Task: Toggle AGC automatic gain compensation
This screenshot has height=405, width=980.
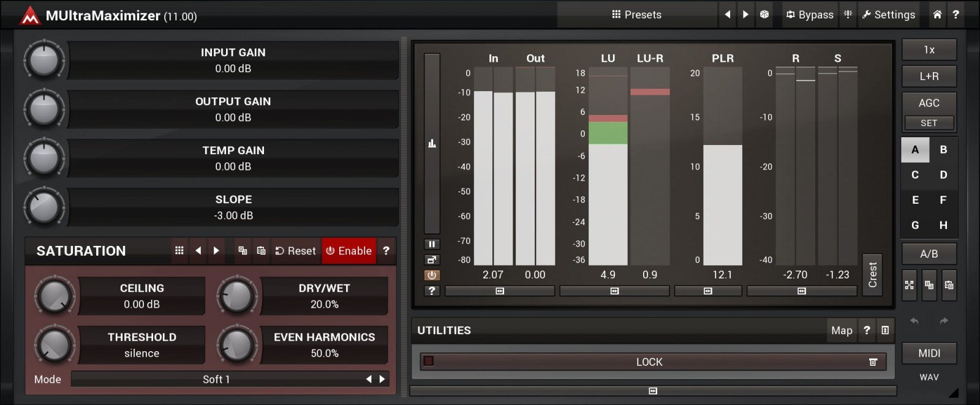Action: pyautogui.click(x=929, y=103)
